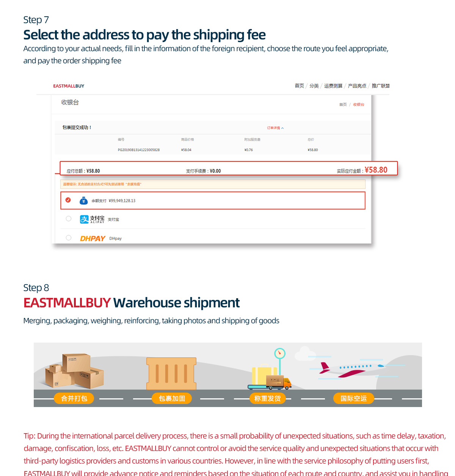Click the 国际空运 orange label

[353, 398]
